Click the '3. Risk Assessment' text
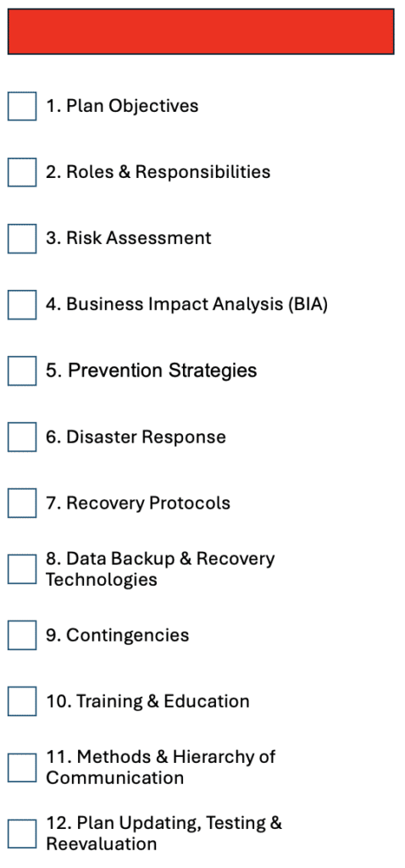 [x=128, y=238]
